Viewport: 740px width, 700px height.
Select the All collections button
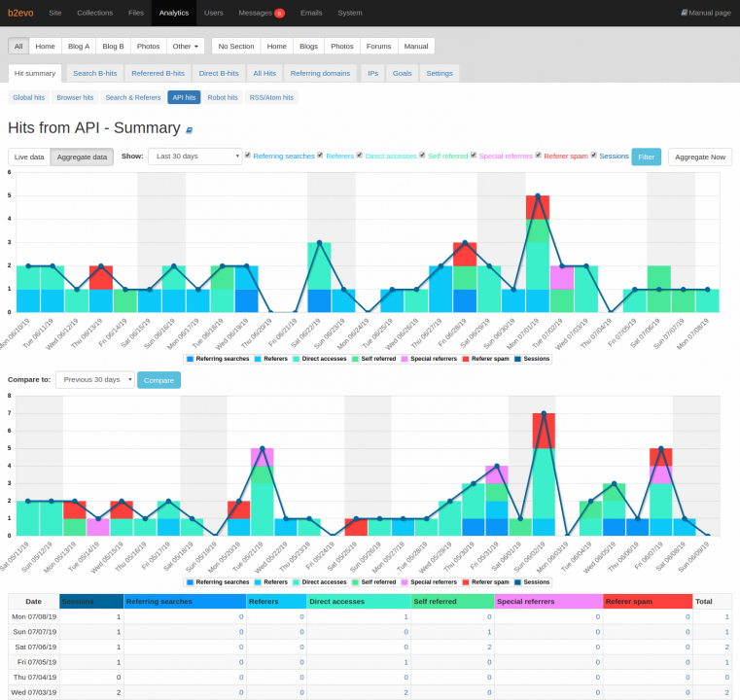pos(18,47)
